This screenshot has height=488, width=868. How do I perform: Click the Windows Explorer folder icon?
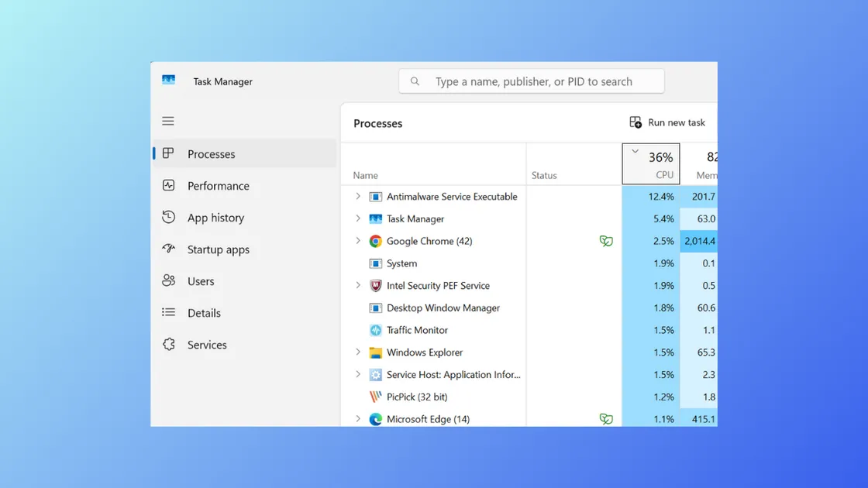[x=375, y=352]
